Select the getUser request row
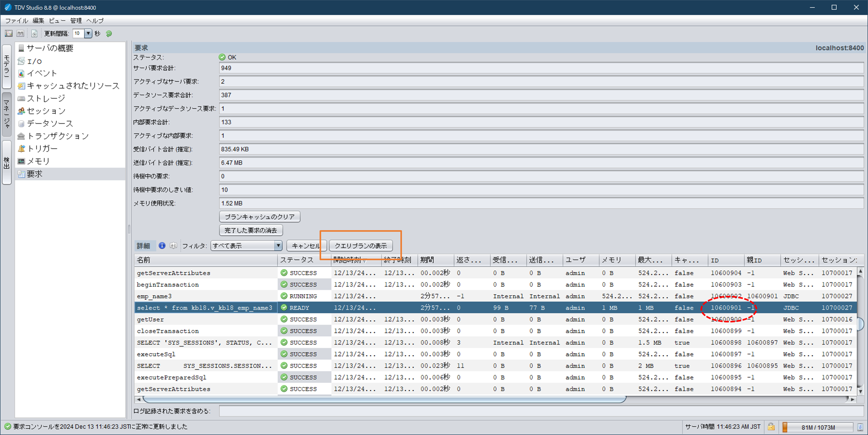 (495, 320)
